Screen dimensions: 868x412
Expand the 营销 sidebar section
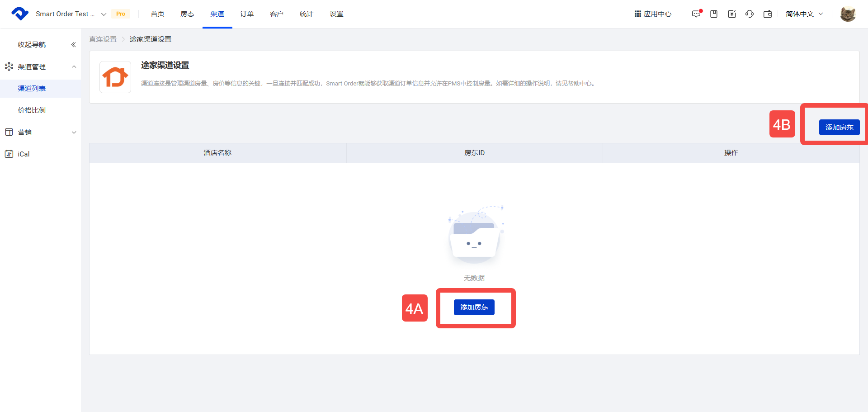pyautogui.click(x=74, y=133)
